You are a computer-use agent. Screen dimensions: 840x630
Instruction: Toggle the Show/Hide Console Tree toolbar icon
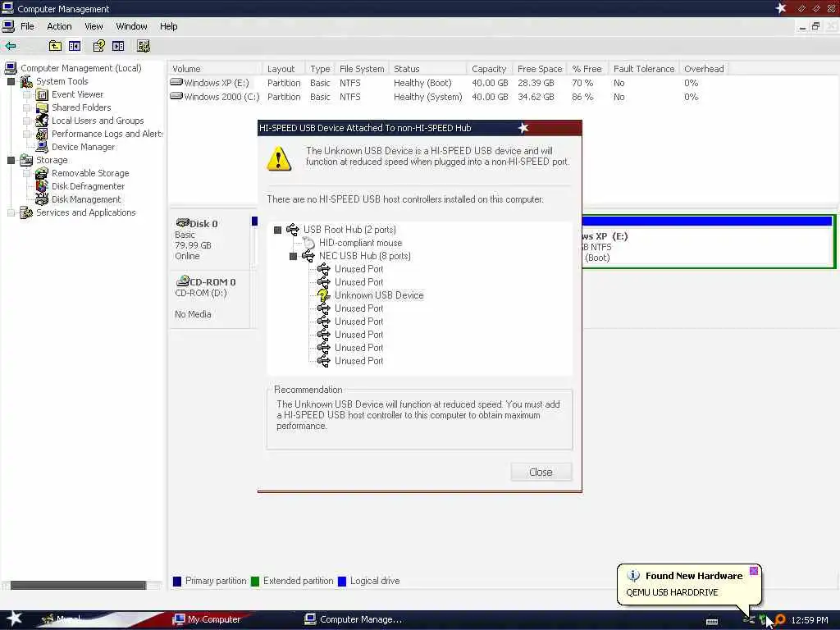coord(75,46)
